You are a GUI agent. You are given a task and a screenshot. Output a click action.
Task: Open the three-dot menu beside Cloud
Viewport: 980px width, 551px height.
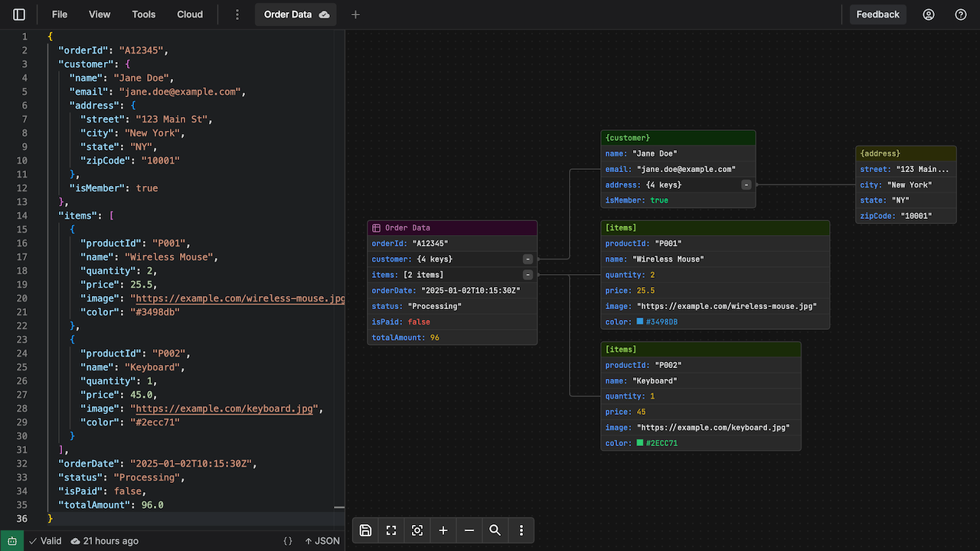pyautogui.click(x=237, y=15)
